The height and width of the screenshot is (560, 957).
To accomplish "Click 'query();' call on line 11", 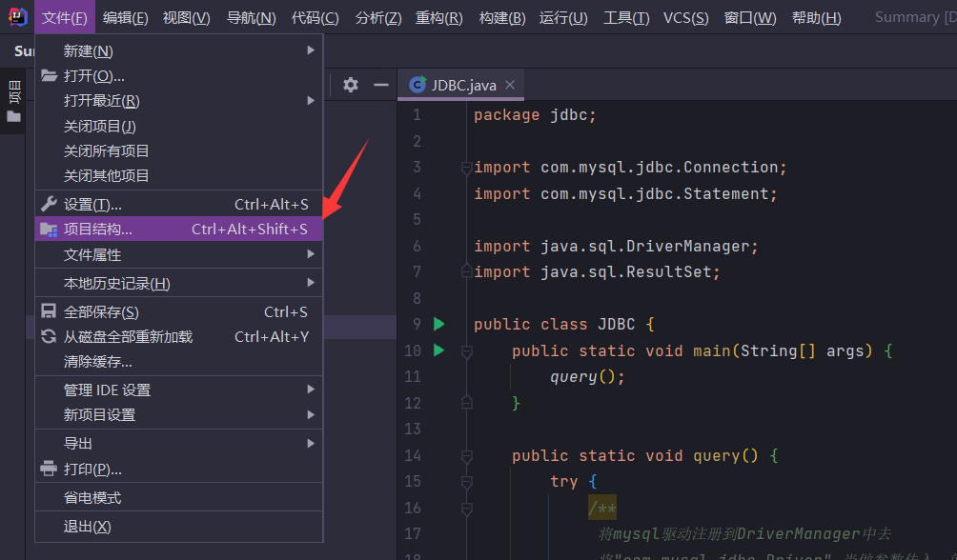I will (x=587, y=377).
